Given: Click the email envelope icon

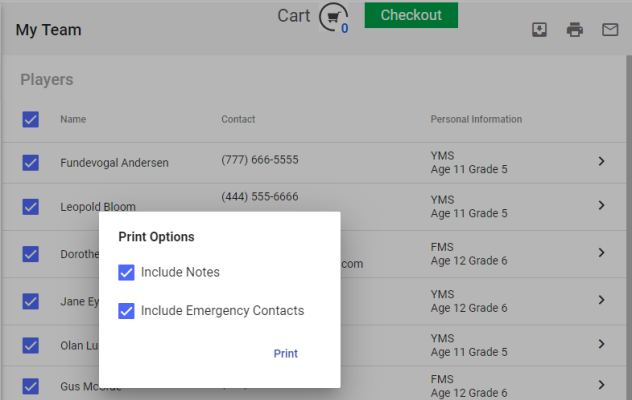Looking at the screenshot, I should (x=610, y=30).
